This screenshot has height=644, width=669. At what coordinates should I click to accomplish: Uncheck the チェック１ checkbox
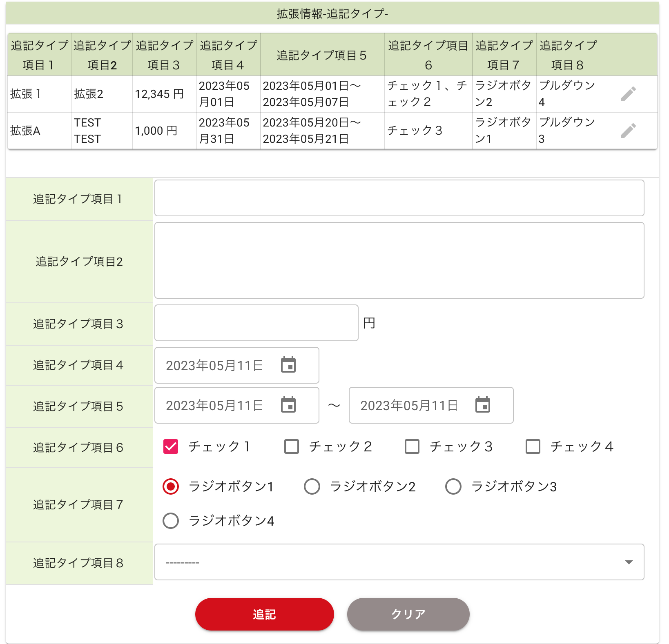[171, 446]
